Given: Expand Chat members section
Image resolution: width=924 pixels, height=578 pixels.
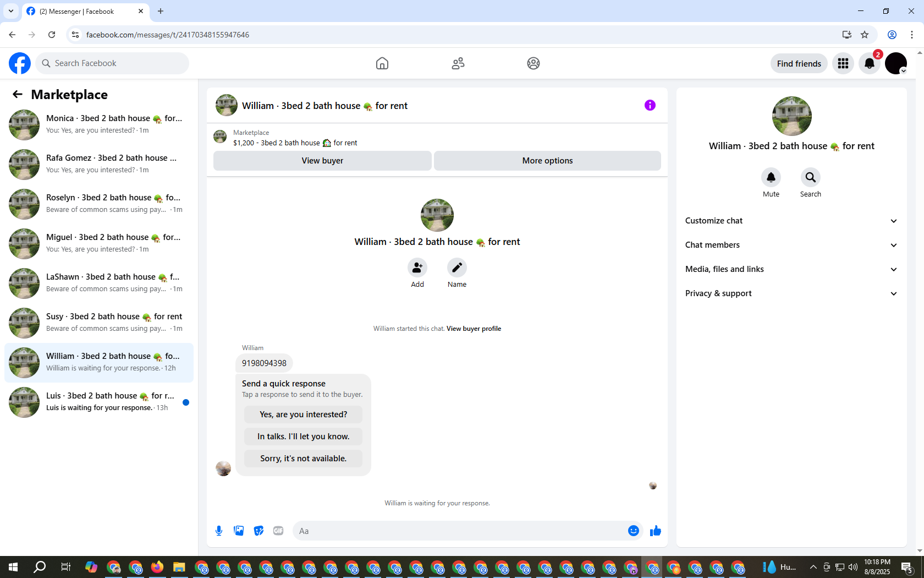Looking at the screenshot, I should pos(791,245).
